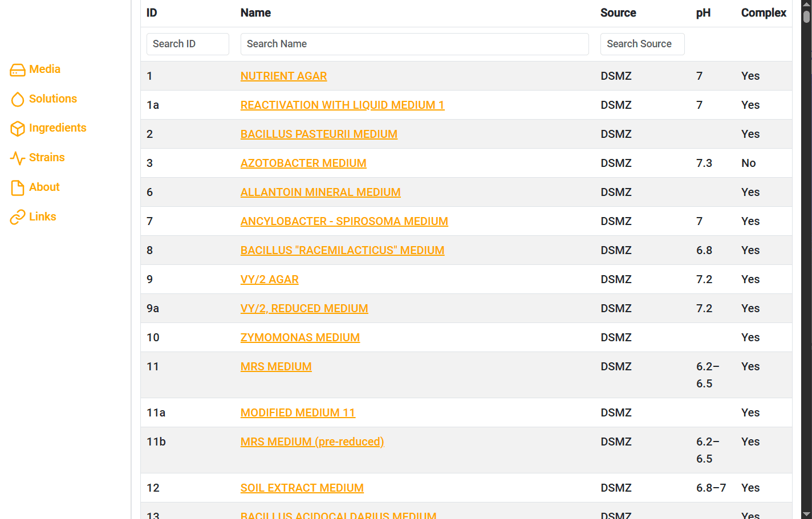
Task: Open AZOTOBACTER MEDIUM entry
Action: [303, 163]
